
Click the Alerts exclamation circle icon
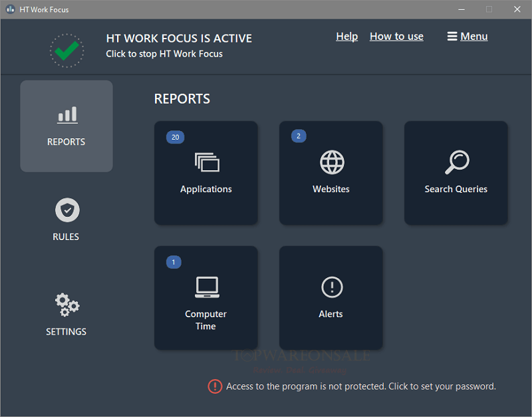[332, 287]
